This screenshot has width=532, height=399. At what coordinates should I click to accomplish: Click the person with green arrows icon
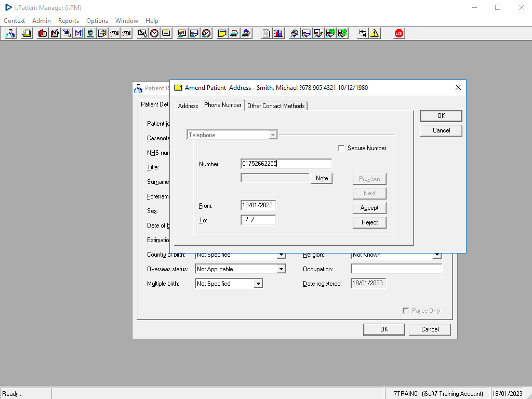point(343,33)
